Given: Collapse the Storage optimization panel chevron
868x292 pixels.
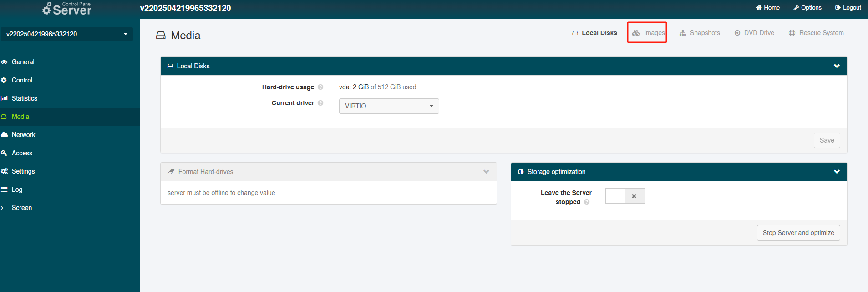Looking at the screenshot, I should click(836, 172).
